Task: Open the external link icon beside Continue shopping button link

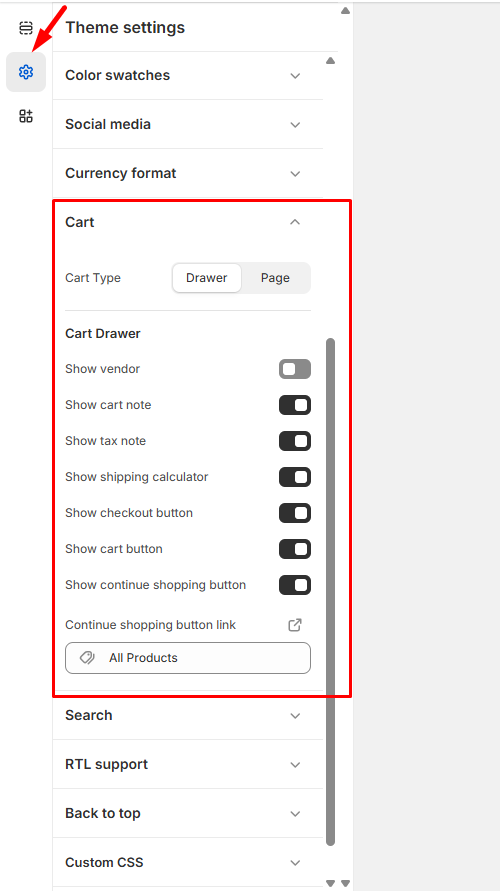Action: 295,625
